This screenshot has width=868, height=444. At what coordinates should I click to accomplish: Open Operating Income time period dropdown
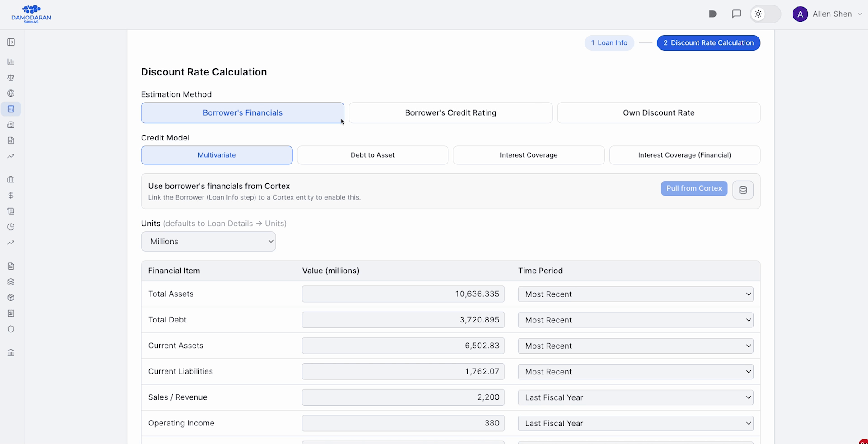[636, 423]
